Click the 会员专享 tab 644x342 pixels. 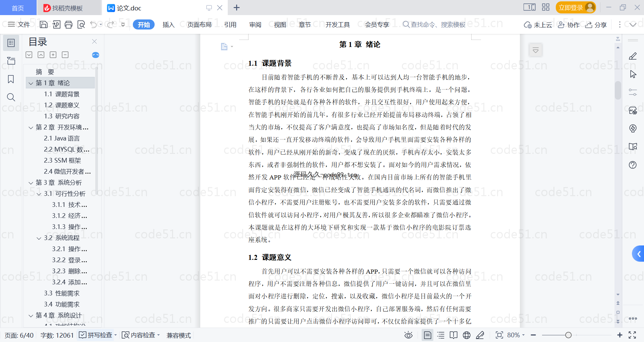(x=377, y=24)
